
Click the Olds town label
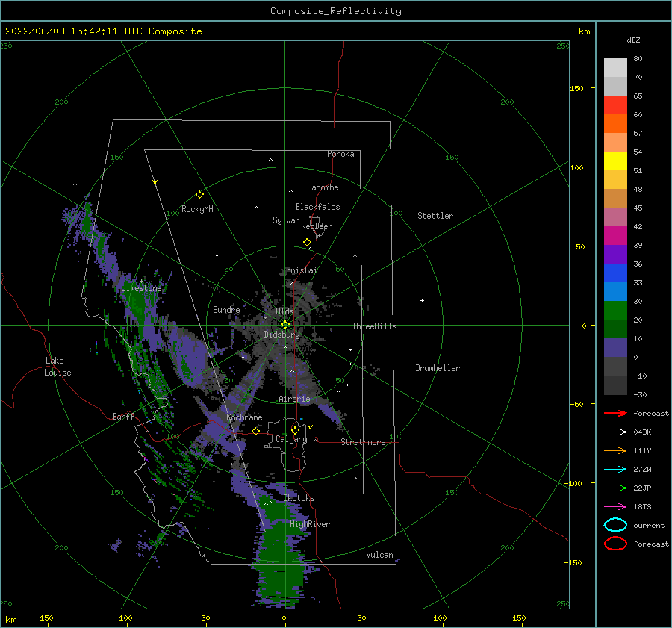[x=284, y=311]
